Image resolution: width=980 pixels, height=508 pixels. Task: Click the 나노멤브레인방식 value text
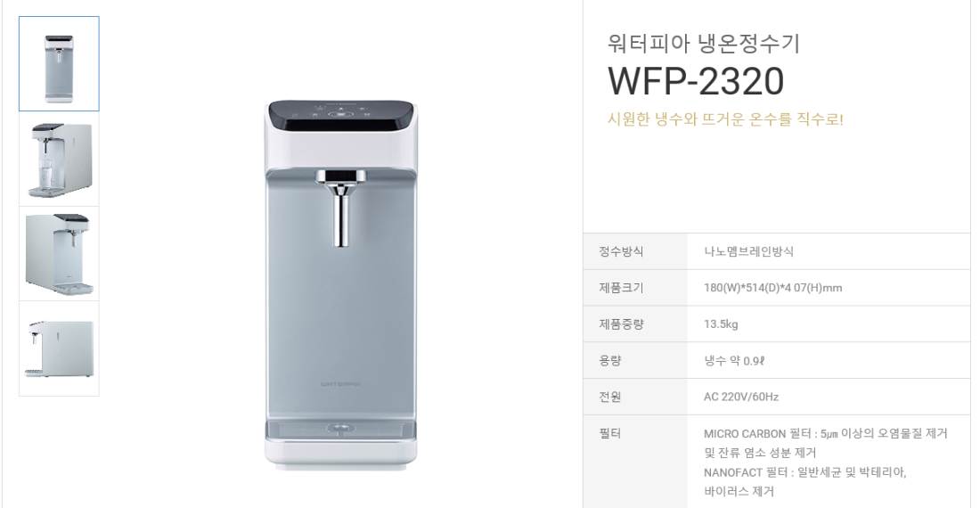point(748,251)
